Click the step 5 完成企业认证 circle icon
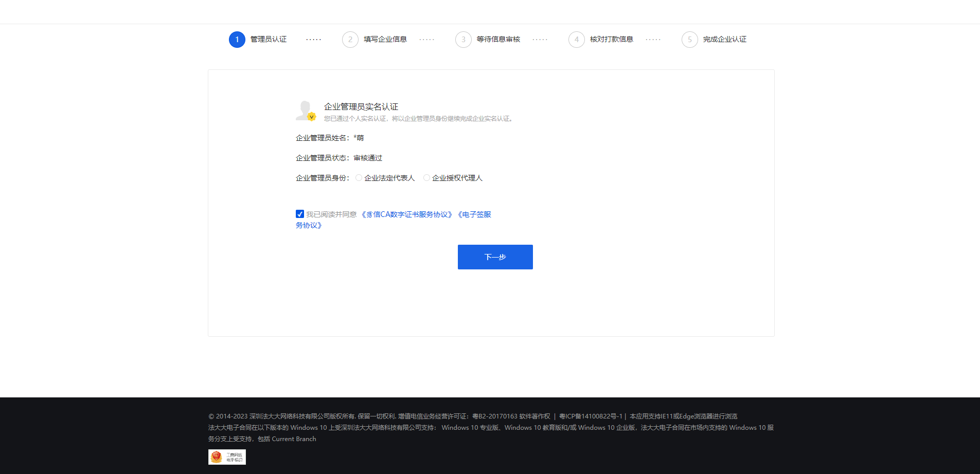 pos(689,39)
